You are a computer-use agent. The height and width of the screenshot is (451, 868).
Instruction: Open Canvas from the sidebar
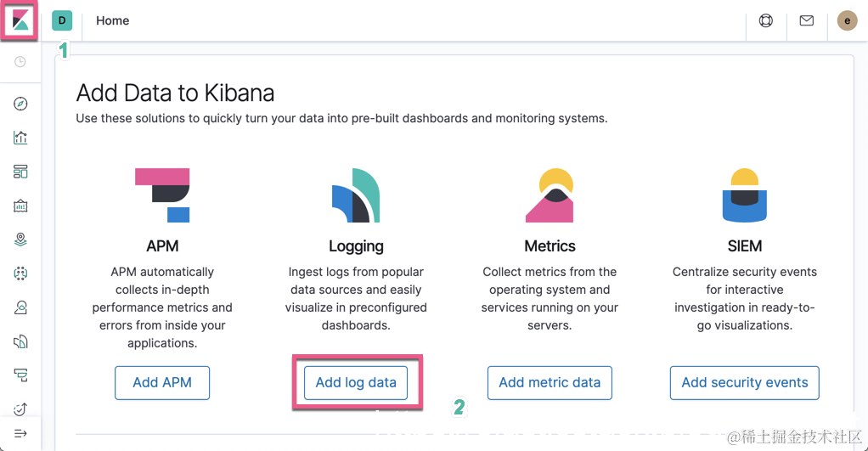coord(20,206)
